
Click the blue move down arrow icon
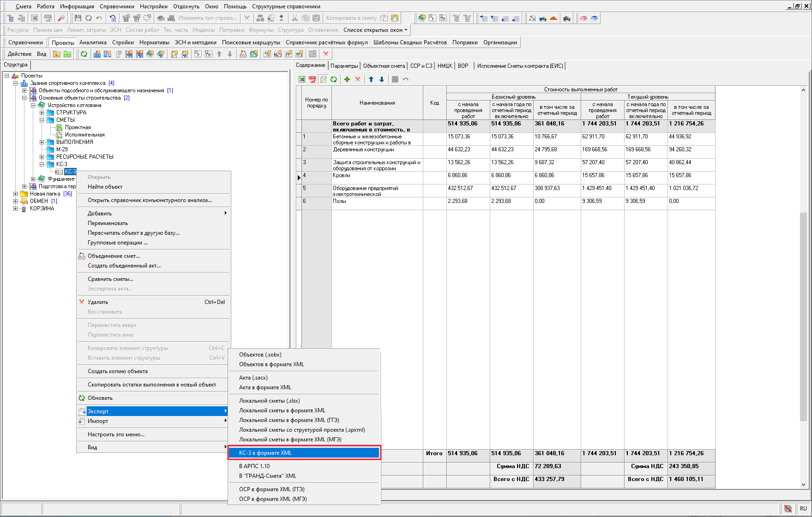(x=382, y=79)
